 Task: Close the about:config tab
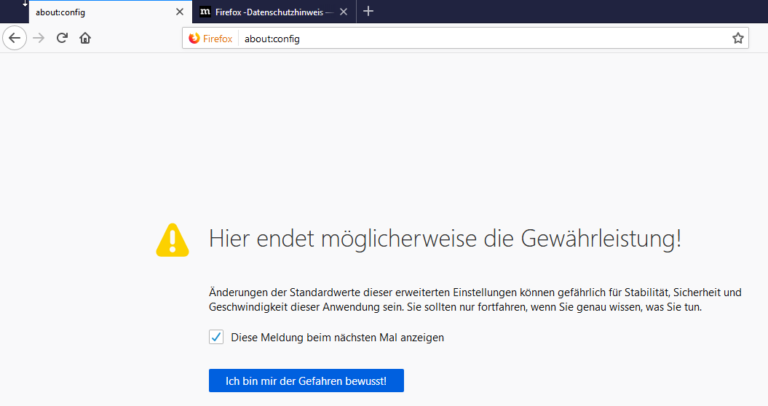click(x=180, y=12)
